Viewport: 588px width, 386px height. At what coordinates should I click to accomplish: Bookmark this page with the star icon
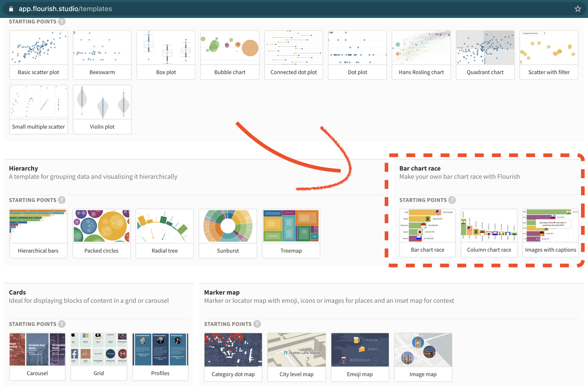(578, 9)
